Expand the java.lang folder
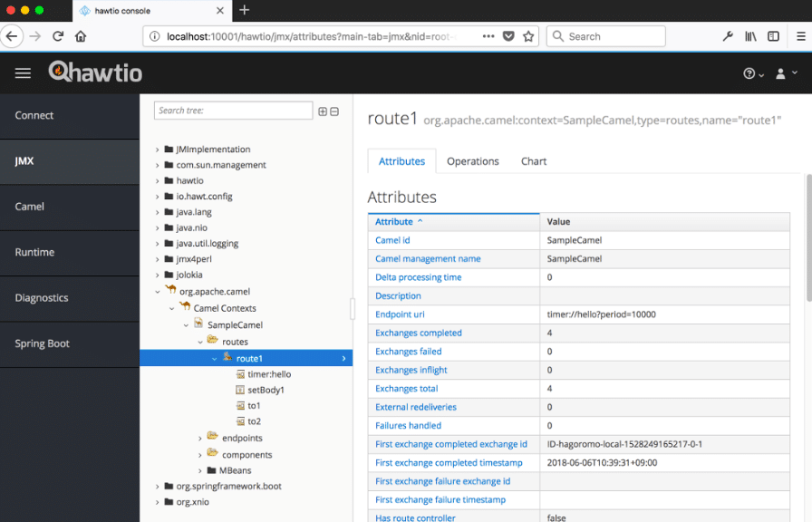This screenshot has height=522, width=812. tap(158, 212)
